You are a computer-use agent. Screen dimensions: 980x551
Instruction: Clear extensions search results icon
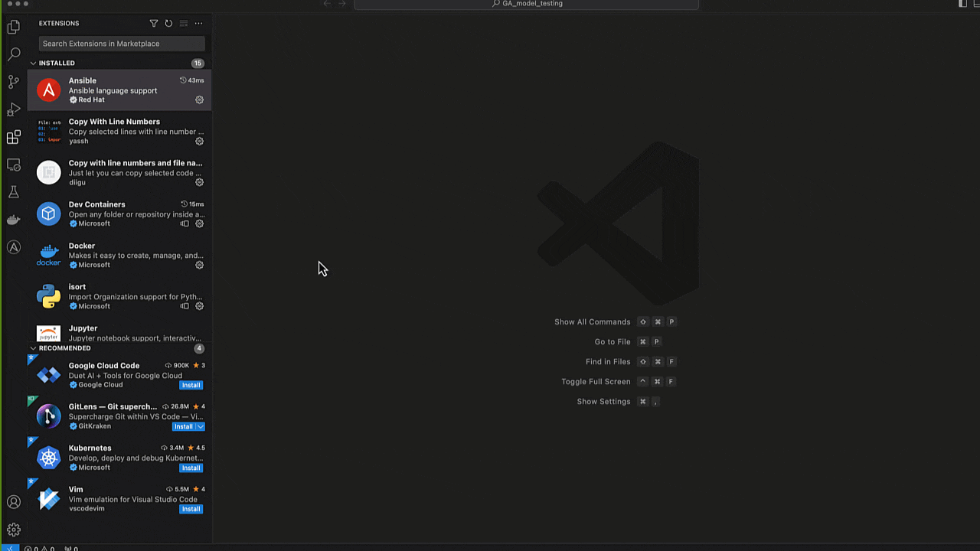pyautogui.click(x=184, y=24)
